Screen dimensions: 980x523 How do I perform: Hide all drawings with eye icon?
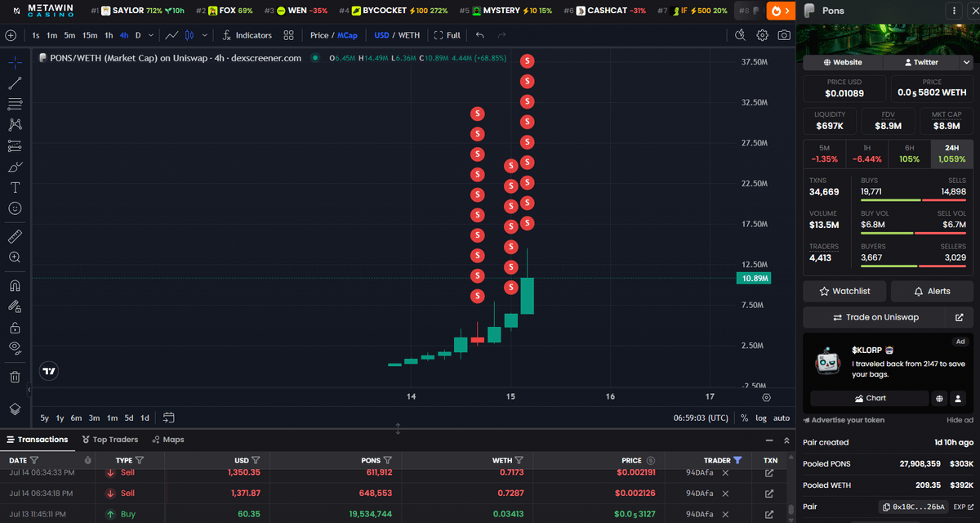point(15,348)
